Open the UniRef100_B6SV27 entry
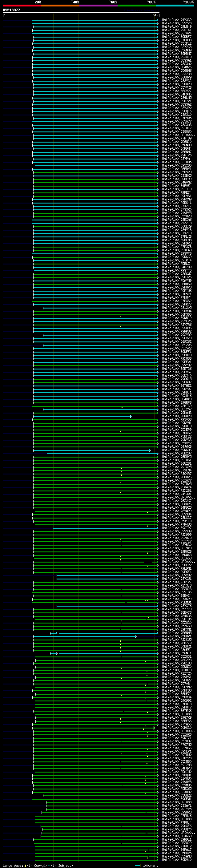 177,91
